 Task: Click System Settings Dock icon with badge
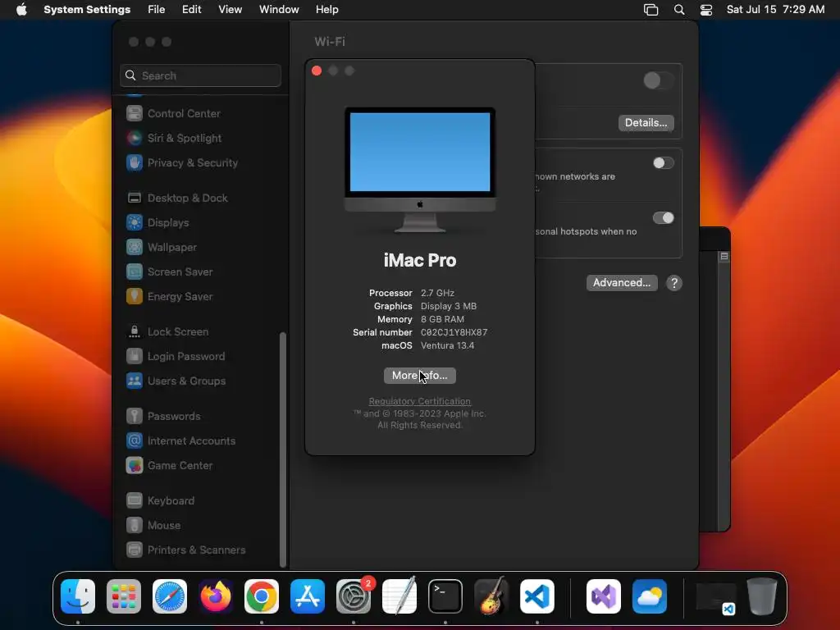coord(354,597)
